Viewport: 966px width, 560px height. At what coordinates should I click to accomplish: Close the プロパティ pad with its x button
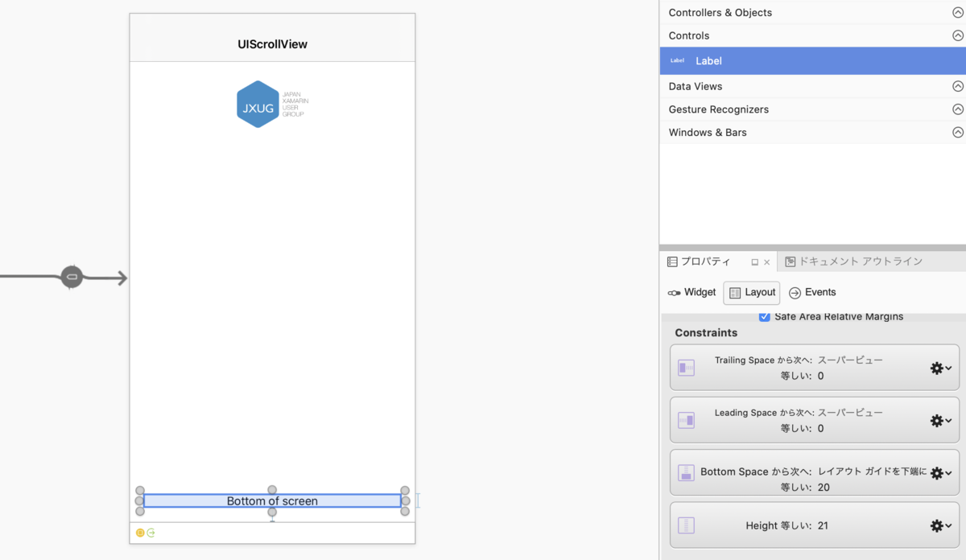tap(766, 262)
